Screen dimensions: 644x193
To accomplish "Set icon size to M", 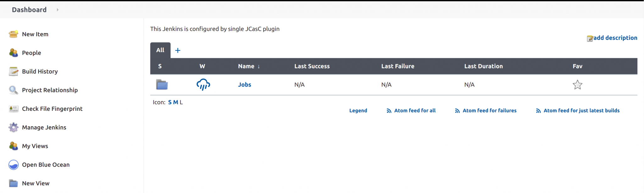I will point(175,102).
